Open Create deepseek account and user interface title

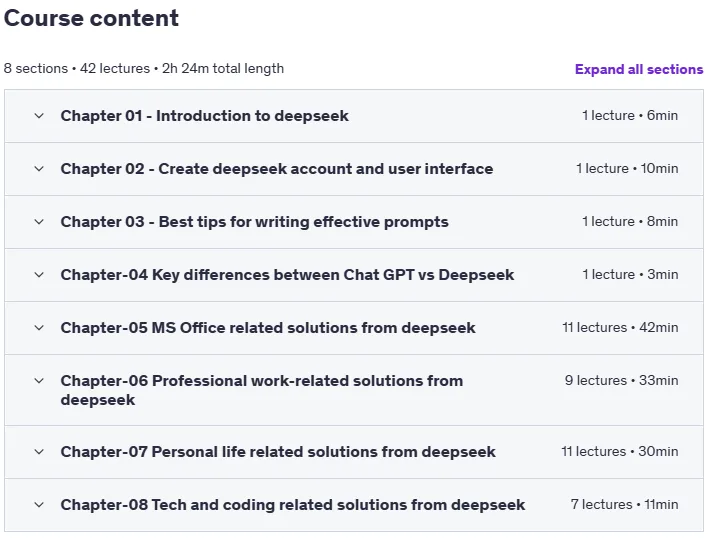[x=277, y=169]
